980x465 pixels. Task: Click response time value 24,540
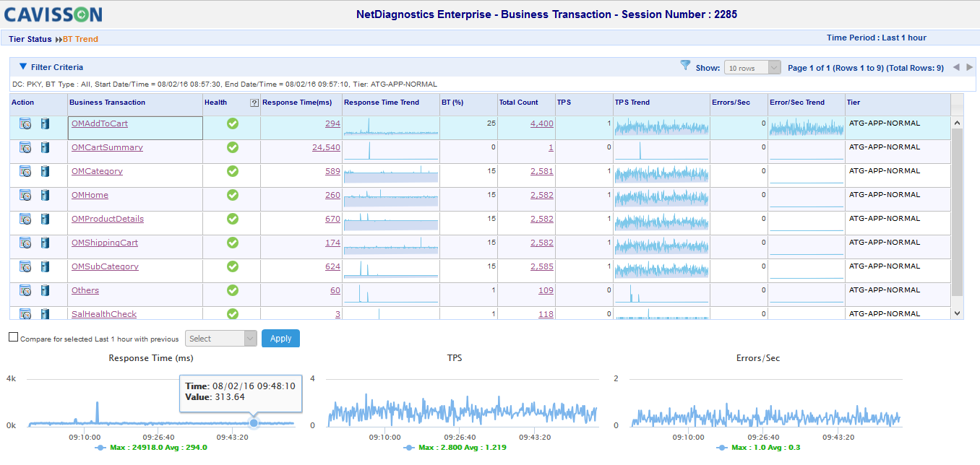[x=326, y=147]
